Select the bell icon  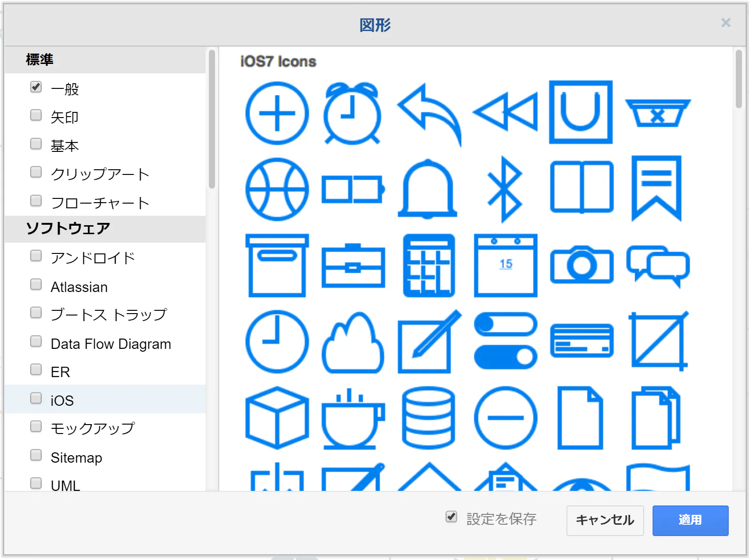[428, 189]
